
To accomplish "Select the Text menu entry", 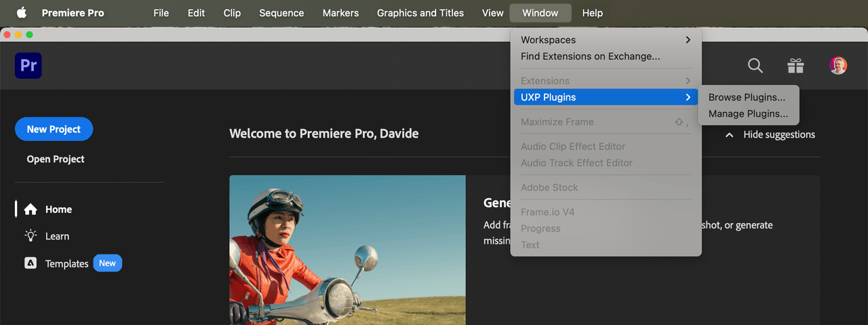I will [606, 244].
